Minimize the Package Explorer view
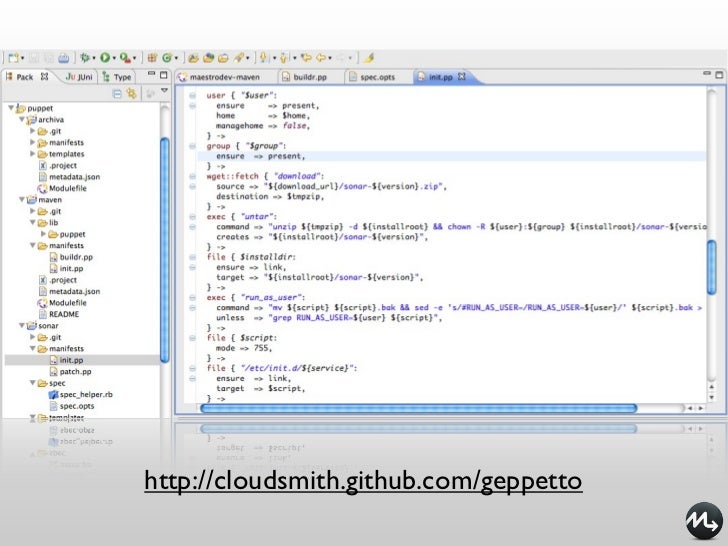 click(x=151, y=74)
